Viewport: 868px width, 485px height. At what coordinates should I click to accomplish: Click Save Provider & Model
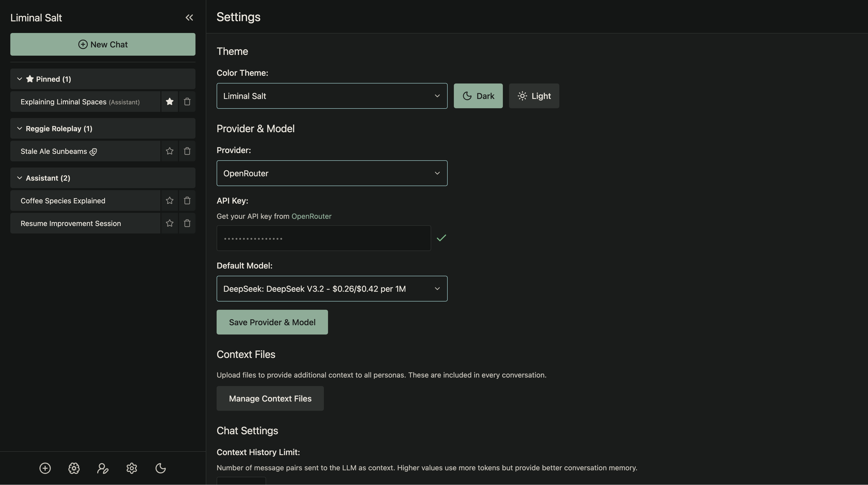[272, 322]
